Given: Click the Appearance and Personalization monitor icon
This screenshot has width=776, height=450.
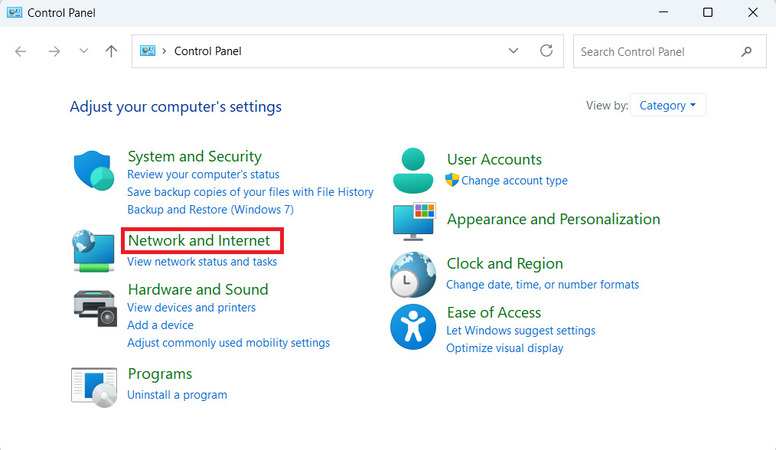Looking at the screenshot, I should click(x=414, y=221).
